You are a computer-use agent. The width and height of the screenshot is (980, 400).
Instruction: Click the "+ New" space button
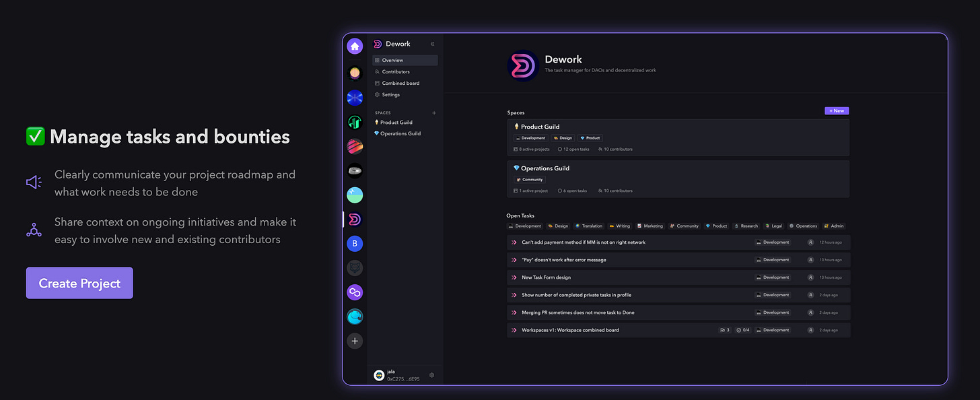pyautogui.click(x=837, y=110)
